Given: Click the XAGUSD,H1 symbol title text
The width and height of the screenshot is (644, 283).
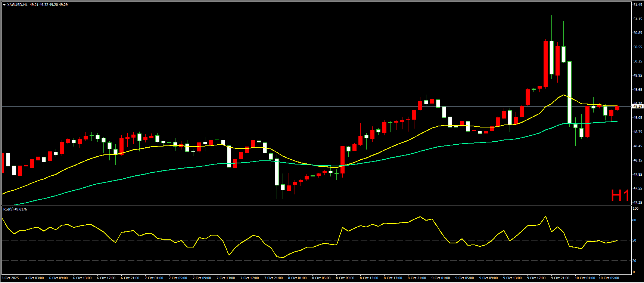Looking at the screenshot, I should tap(17, 5).
